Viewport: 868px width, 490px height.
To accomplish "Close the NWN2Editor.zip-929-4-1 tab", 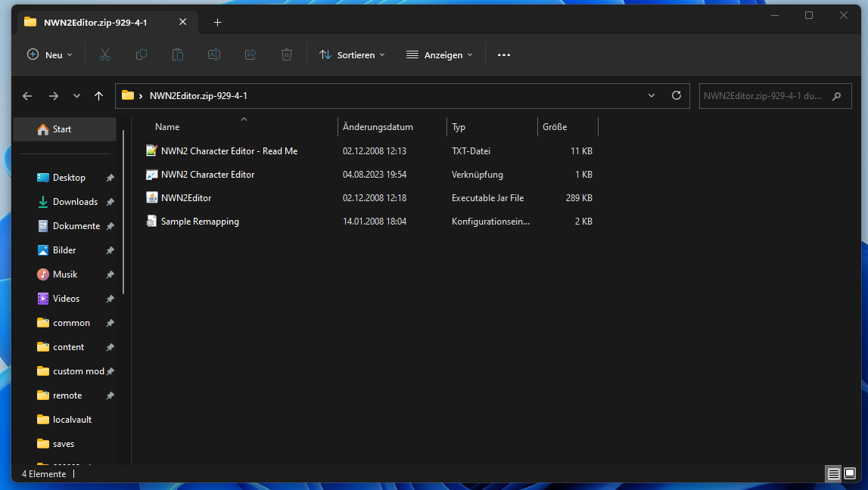I will (x=182, y=22).
